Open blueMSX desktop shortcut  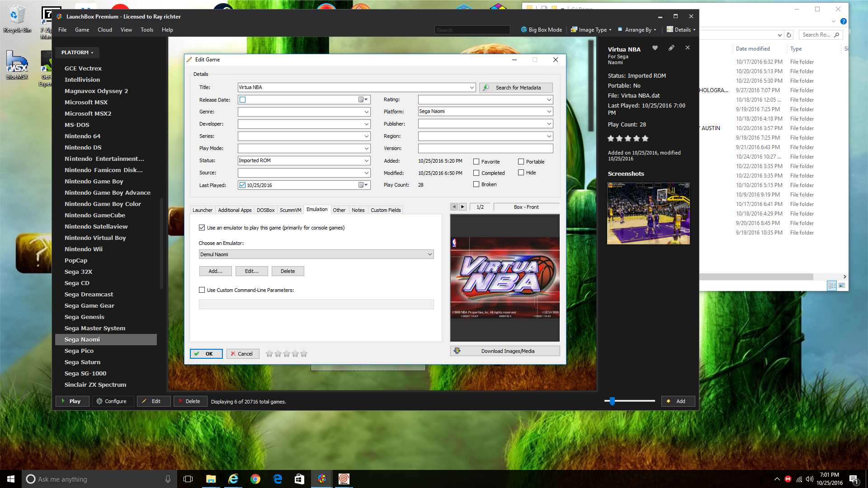[17, 66]
